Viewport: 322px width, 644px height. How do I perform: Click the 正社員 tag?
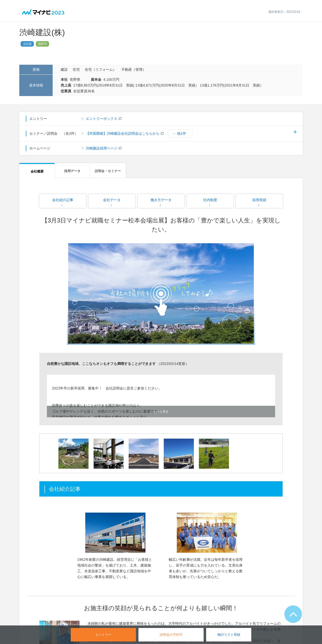click(x=27, y=44)
